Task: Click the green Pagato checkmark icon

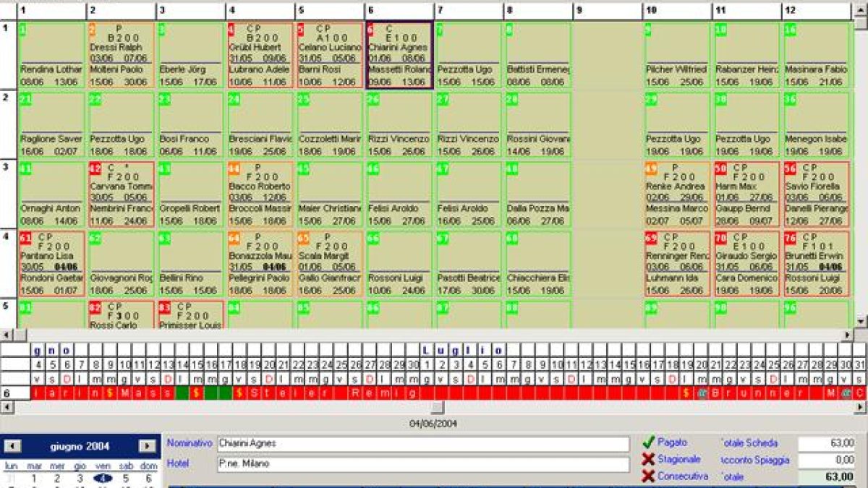Action: tap(648, 442)
